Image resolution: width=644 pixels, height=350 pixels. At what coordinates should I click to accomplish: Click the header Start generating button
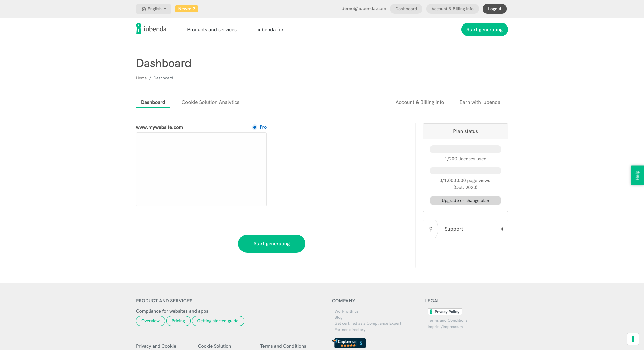tap(485, 30)
